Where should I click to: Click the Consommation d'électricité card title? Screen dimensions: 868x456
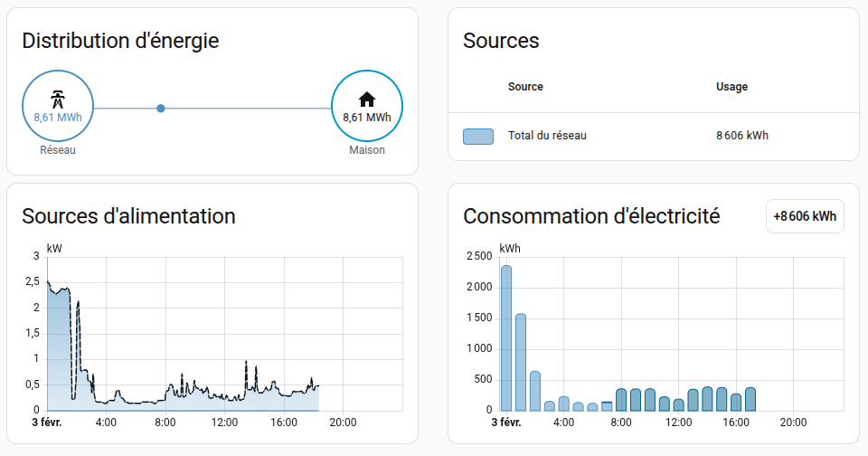point(591,216)
